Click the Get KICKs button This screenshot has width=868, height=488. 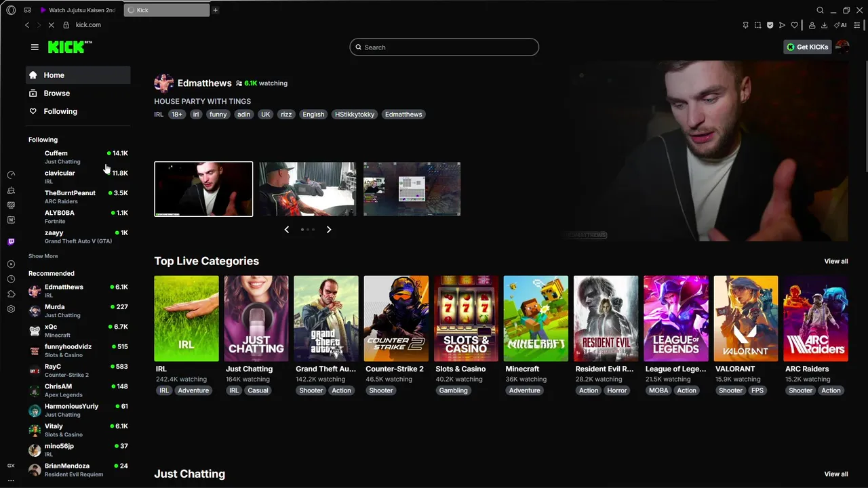click(x=807, y=47)
